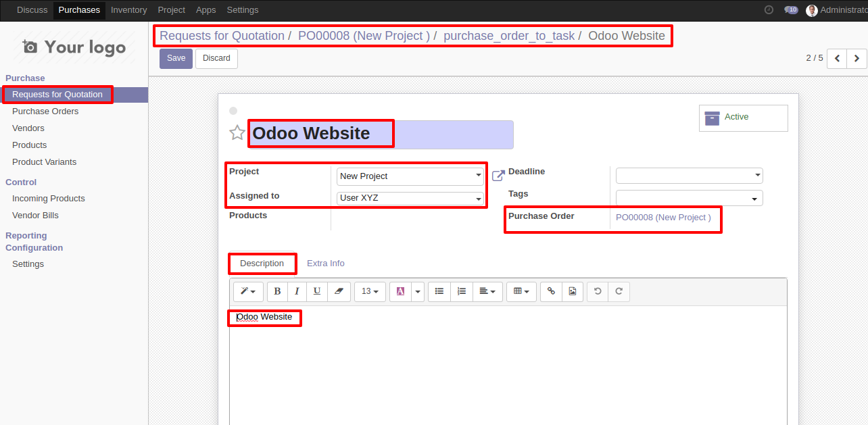Open the insert table dropdown

(522, 291)
